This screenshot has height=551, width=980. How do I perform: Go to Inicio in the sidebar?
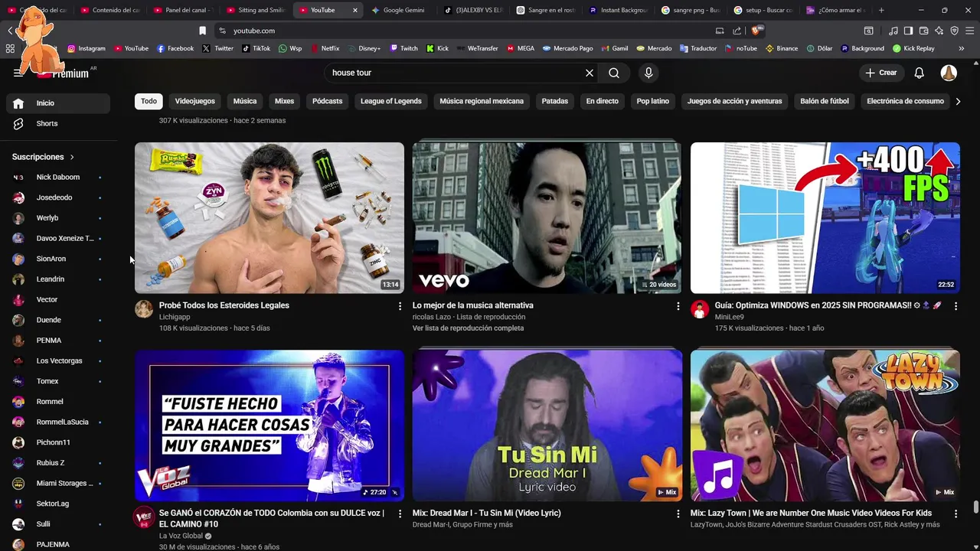(x=58, y=103)
